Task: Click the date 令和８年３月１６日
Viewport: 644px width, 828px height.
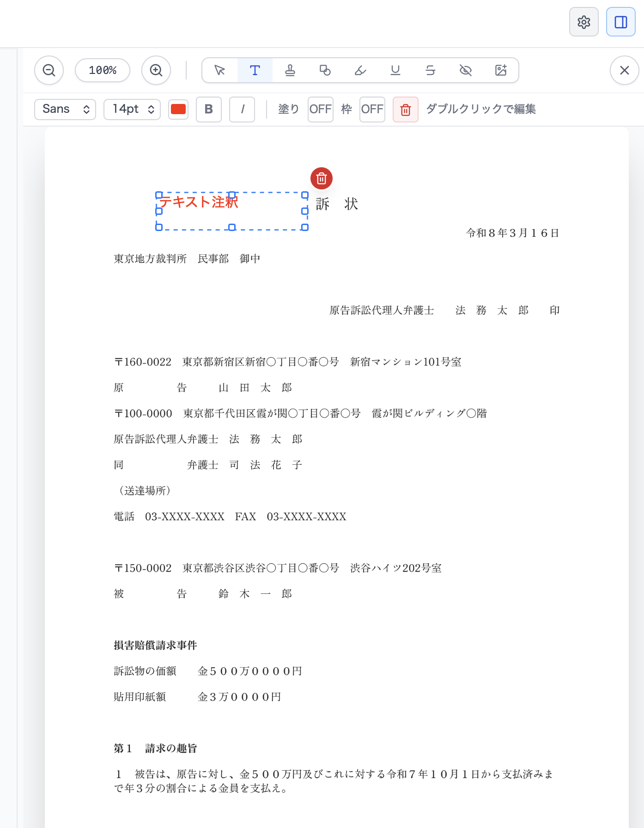Action: tap(513, 233)
